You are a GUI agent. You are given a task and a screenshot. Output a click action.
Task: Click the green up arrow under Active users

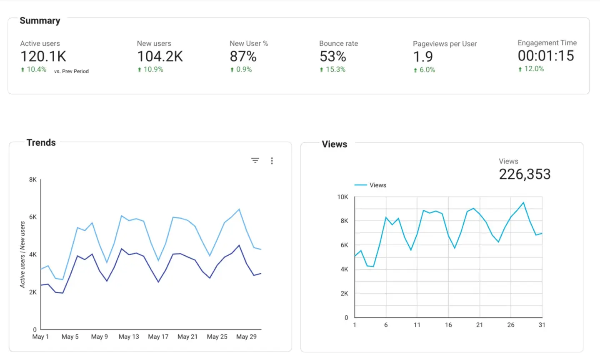pos(22,70)
